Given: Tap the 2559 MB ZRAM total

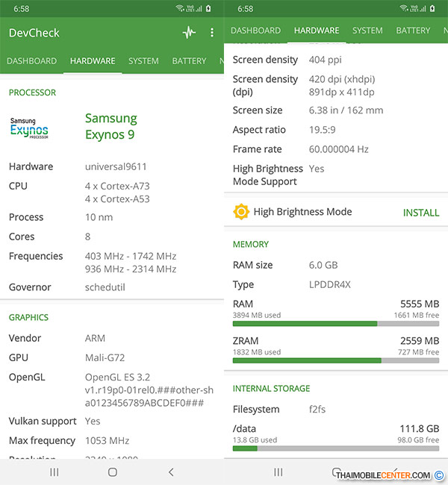Looking at the screenshot, I should point(420,341).
